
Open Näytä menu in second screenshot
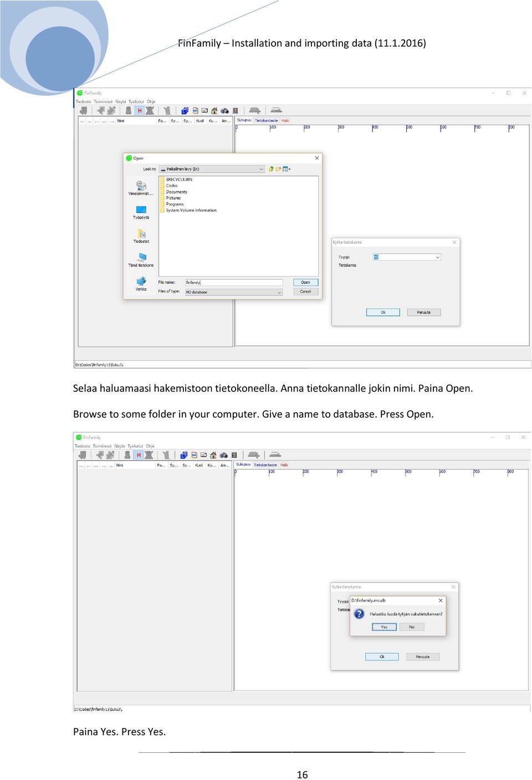point(120,446)
